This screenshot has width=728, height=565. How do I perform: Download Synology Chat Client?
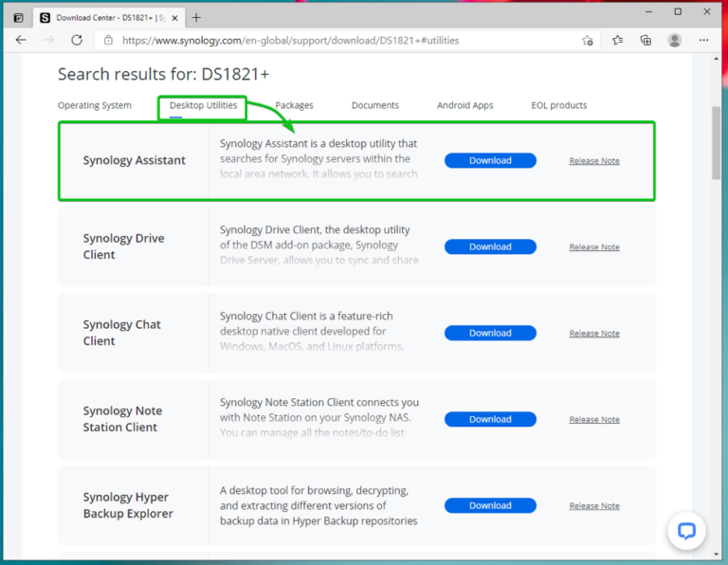point(490,334)
